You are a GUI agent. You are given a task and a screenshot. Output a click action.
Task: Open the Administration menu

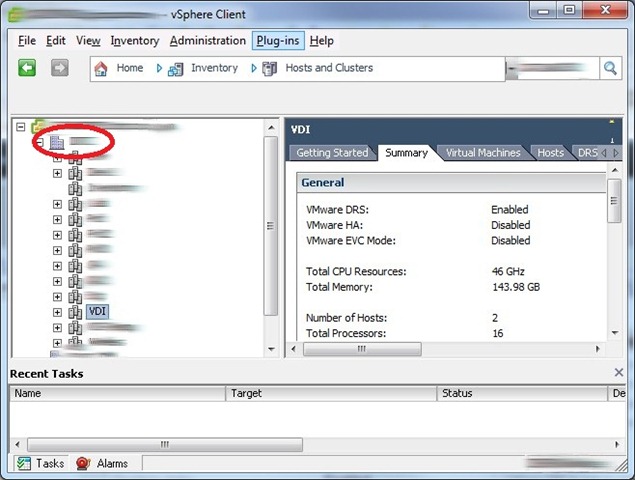208,41
